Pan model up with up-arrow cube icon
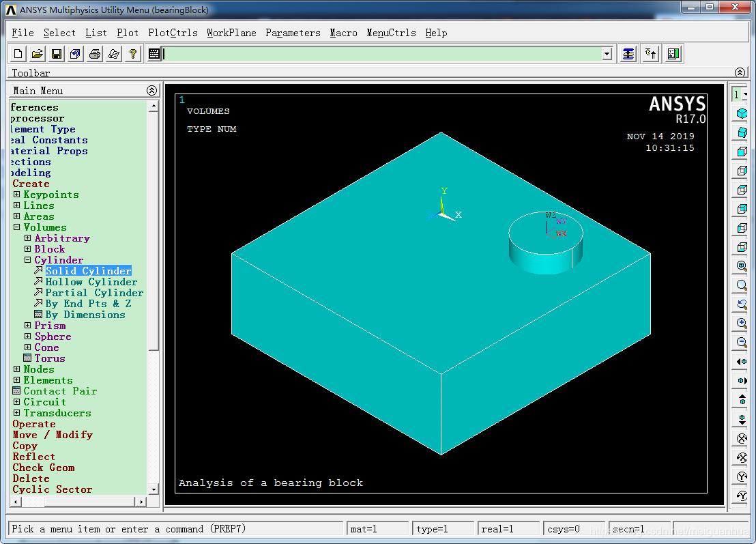The height and width of the screenshot is (544, 756). coord(742,399)
